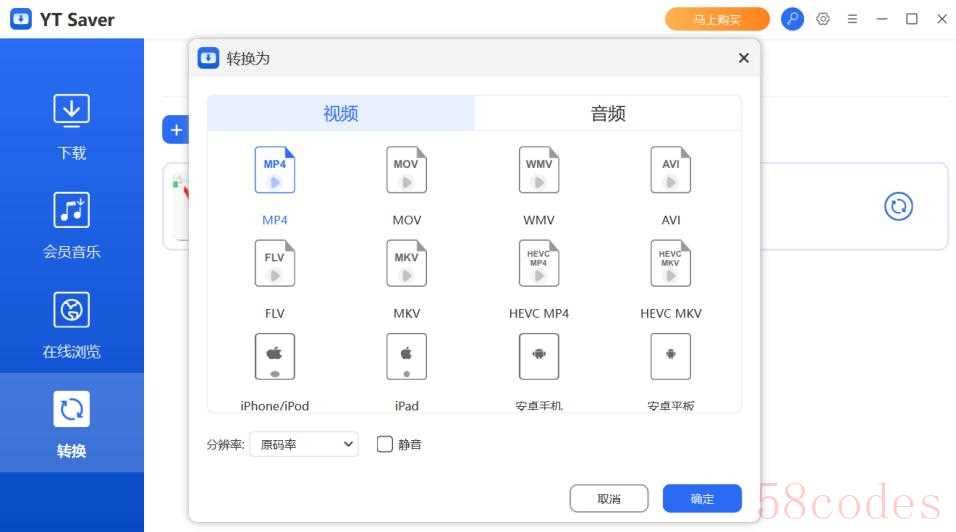The height and width of the screenshot is (532, 956).
Task: Click the 取消 cancel button
Action: point(609,498)
